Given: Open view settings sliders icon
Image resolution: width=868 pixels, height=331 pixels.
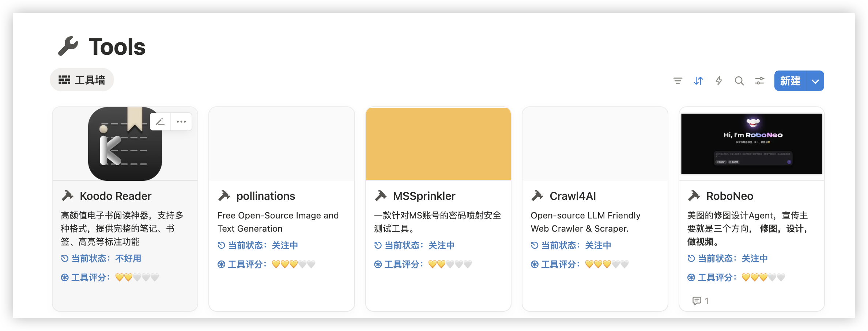Looking at the screenshot, I should click(760, 81).
